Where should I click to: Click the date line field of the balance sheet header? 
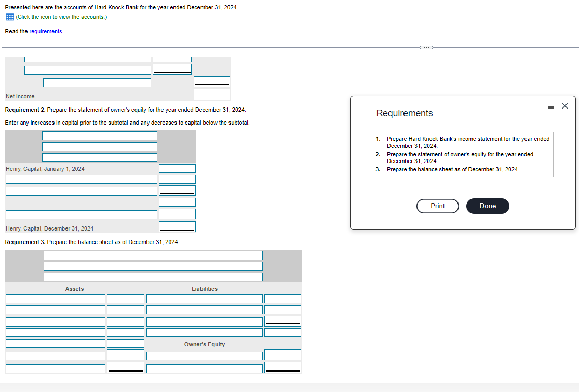coord(153,277)
